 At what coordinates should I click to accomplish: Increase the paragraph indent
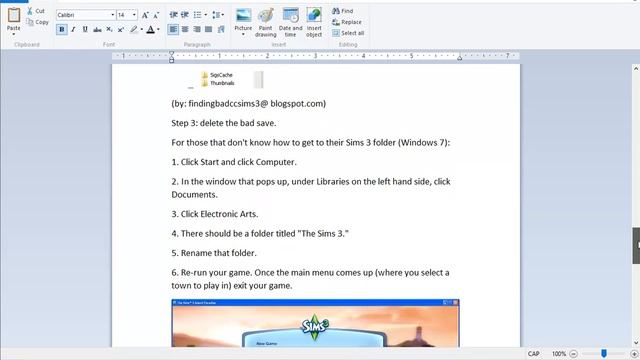185,15
